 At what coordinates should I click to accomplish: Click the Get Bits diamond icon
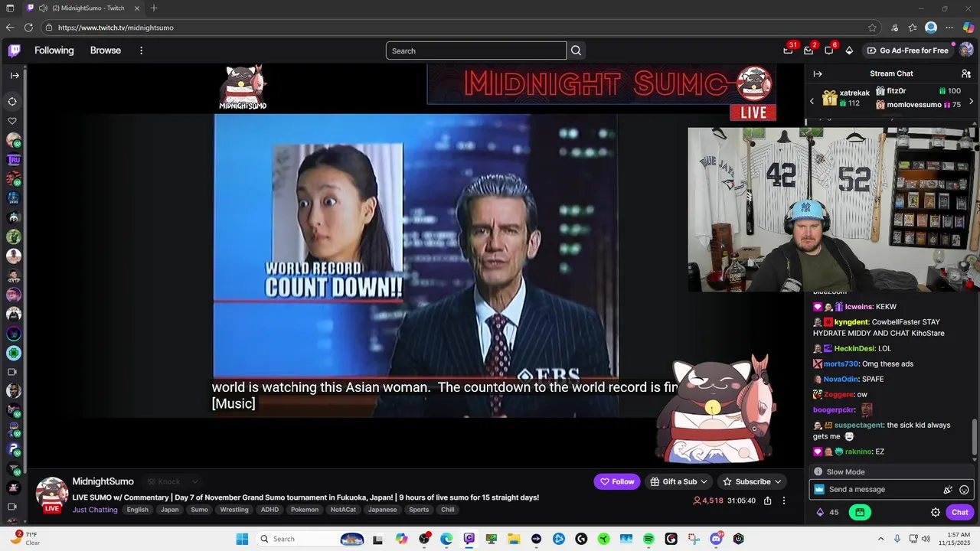pos(849,51)
